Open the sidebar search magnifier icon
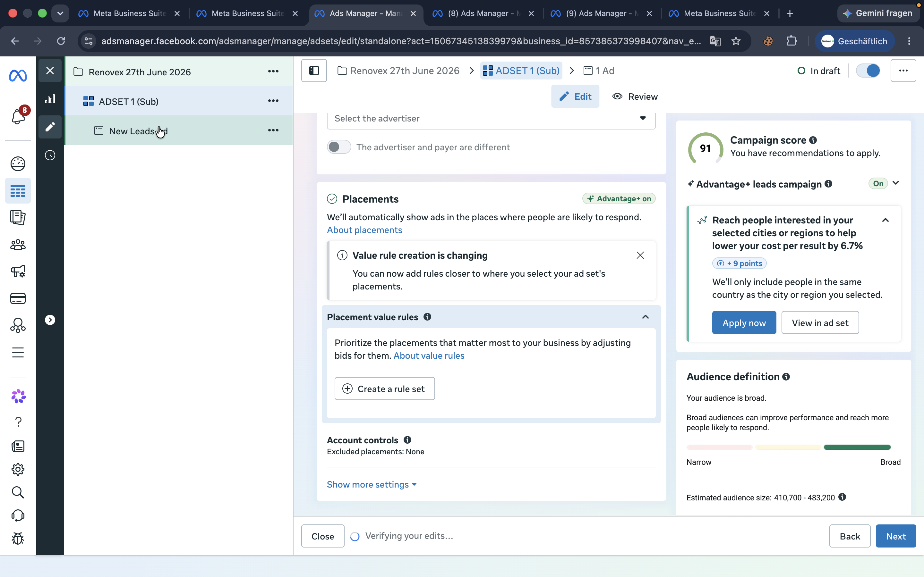Screen dimensions: 924x577 (x=18, y=492)
